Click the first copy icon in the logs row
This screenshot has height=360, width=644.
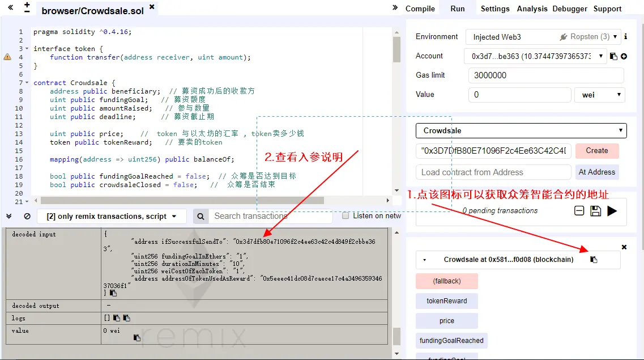[117, 317]
